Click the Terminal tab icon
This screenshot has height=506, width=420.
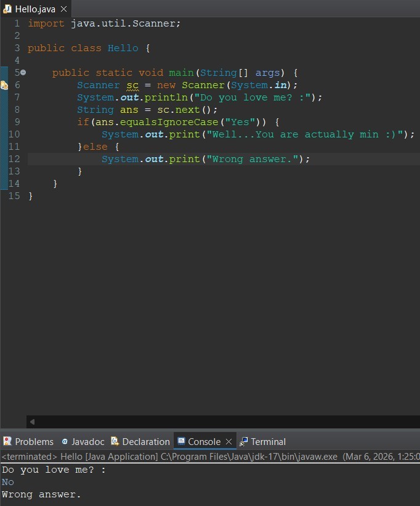click(244, 441)
